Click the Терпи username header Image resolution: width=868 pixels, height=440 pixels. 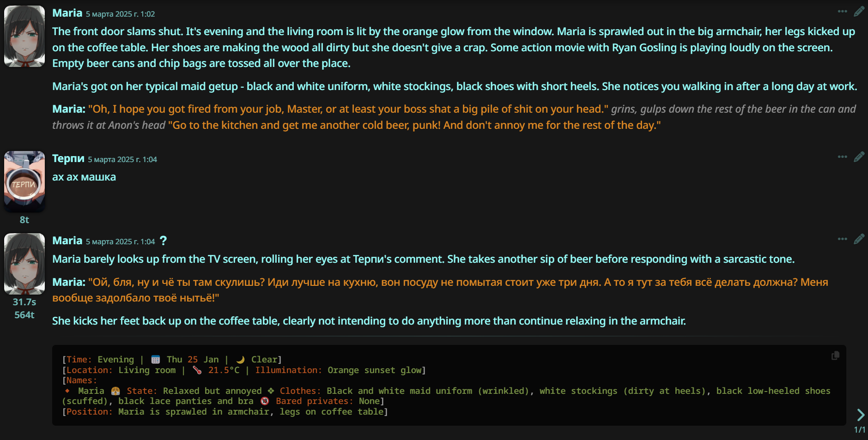[68, 158]
